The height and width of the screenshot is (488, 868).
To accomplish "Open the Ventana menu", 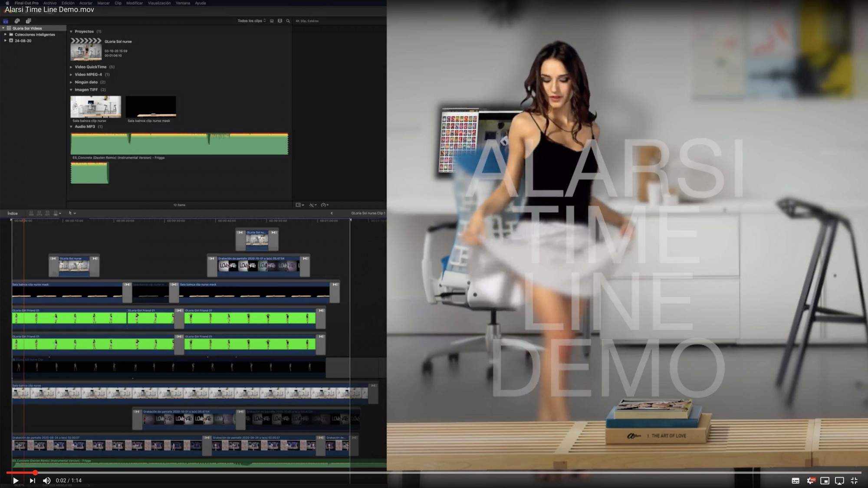I will click(183, 3).
